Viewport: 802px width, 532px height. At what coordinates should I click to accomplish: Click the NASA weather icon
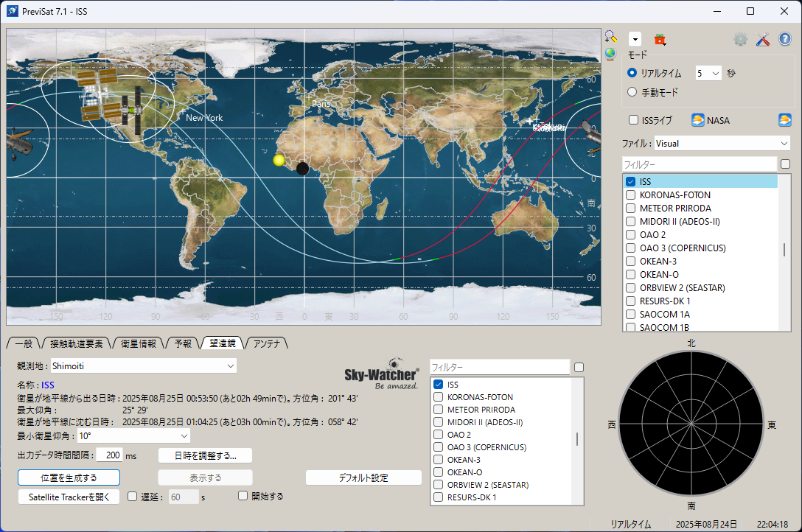(697, 120)
